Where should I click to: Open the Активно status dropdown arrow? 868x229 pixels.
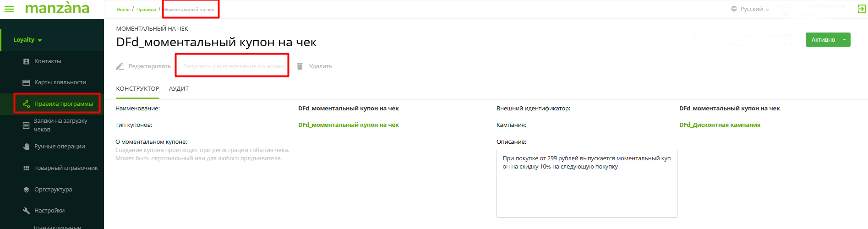click(x=844, y=40)
